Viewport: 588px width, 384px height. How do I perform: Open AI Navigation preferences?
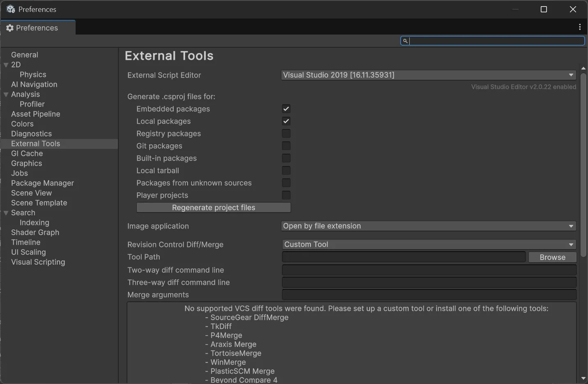click(34, 84)
